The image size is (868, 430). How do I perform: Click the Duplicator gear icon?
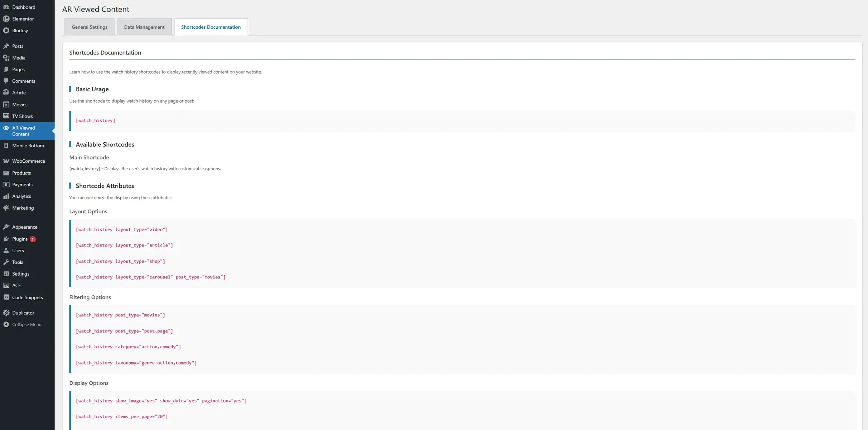tap(6, 313)
